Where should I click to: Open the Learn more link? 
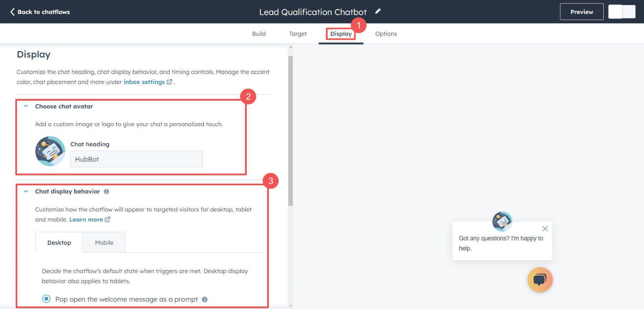(x=86, y=219)
